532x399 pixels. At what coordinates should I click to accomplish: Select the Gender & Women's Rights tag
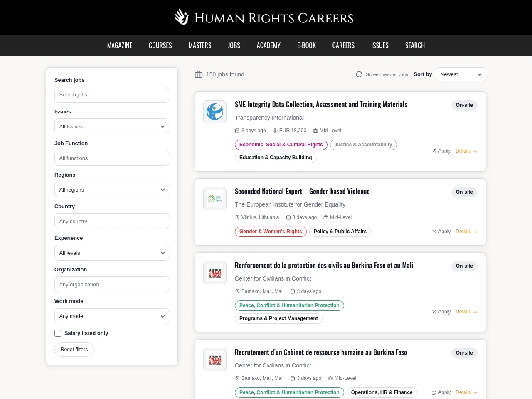click(271, 232)
